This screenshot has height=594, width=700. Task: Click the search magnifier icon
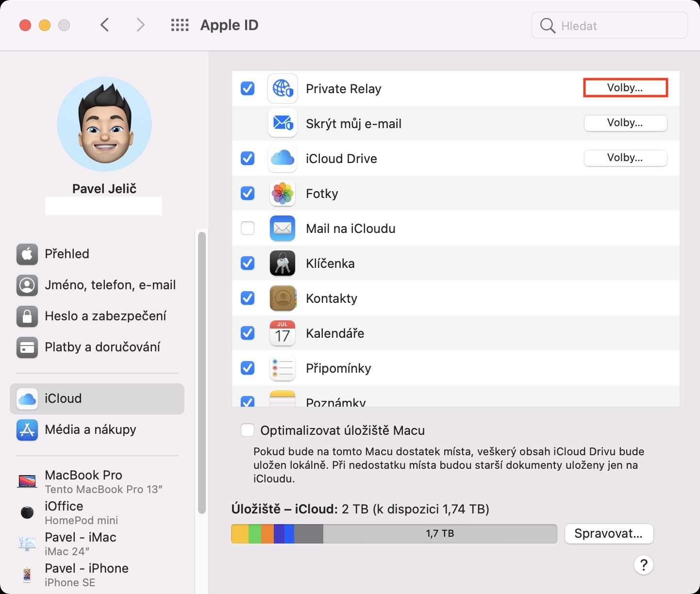[547, 26]
